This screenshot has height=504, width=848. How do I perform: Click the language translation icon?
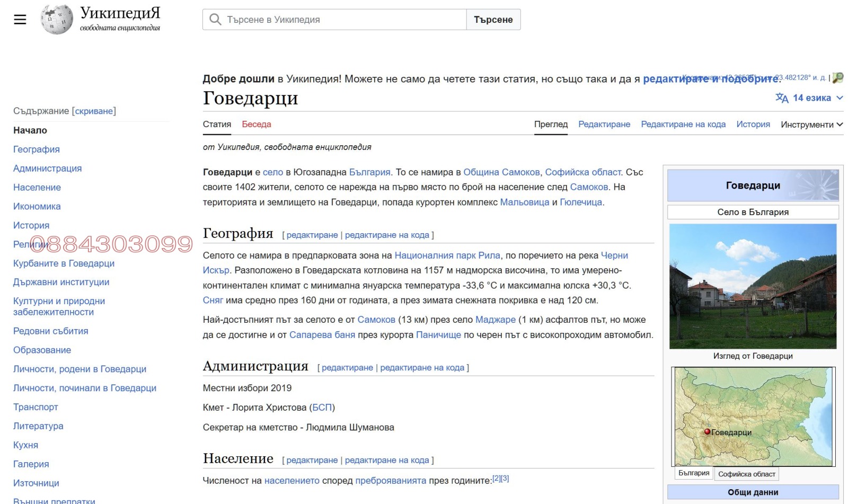[782, 98]
